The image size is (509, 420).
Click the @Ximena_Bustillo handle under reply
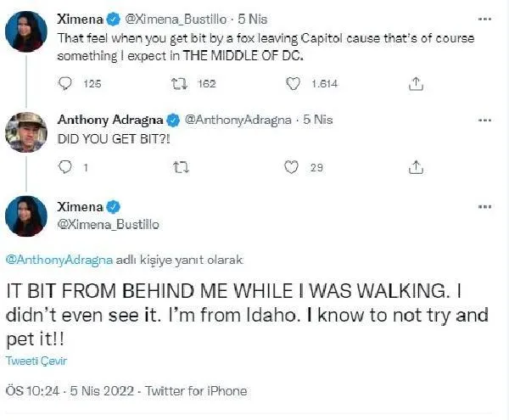[x=108, y=224]
